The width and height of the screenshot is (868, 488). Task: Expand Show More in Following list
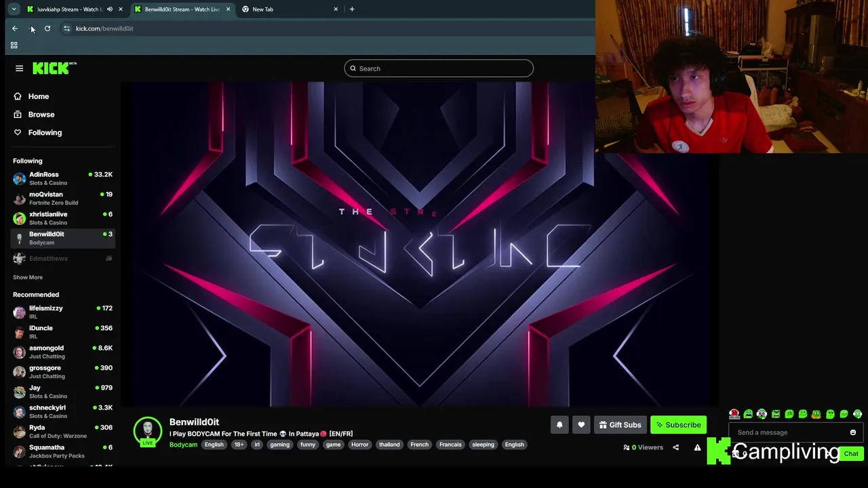[28, 277]
